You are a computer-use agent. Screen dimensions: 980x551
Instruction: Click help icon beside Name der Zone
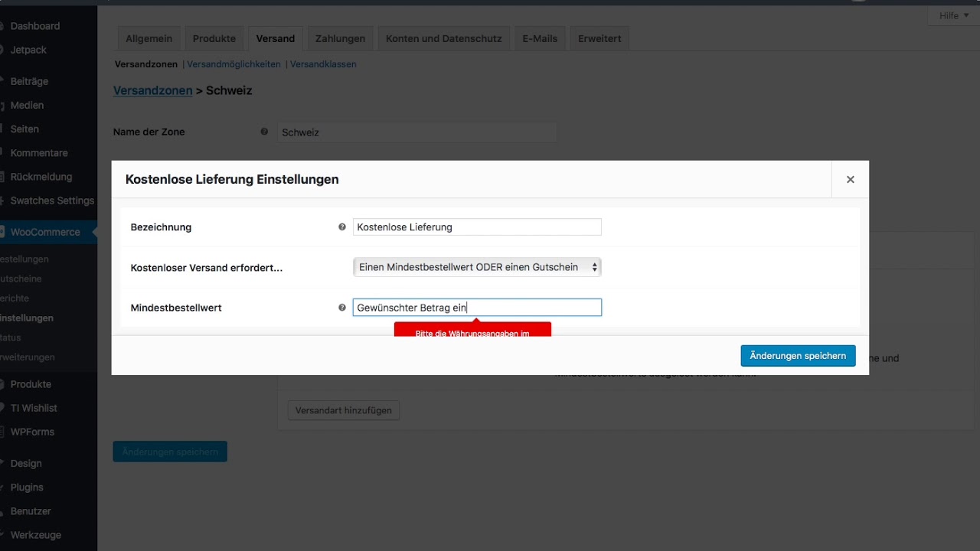point(264,132)
